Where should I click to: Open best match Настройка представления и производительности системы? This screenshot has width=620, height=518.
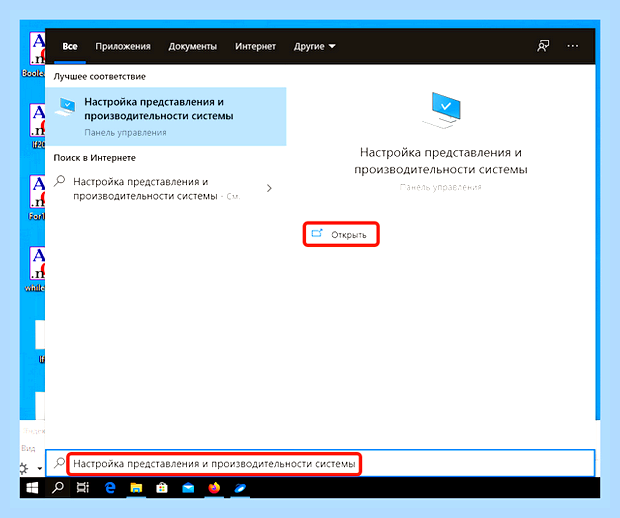point(166,117)
